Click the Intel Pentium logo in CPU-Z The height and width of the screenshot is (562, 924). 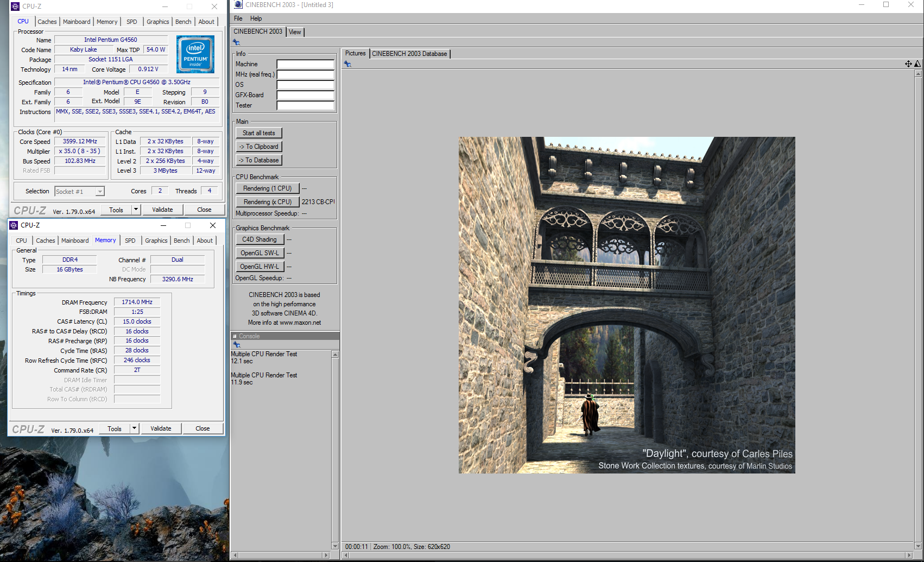(x=195, y=54)
